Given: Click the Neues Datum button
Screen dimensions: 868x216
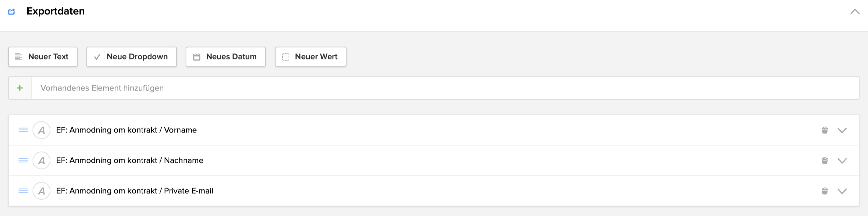Looking at the screenshot, I should [x=226, y=57].
